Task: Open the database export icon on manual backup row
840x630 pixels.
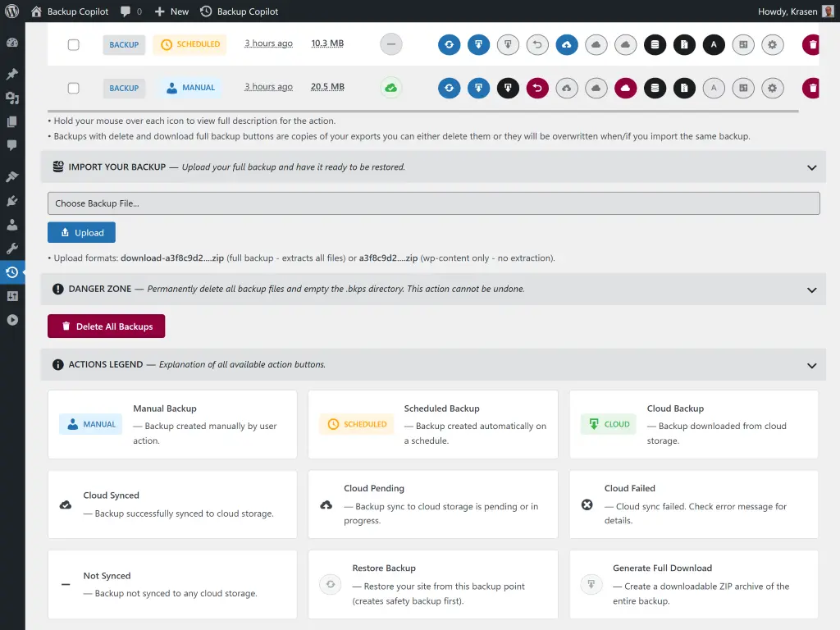Action: (x=655, y=88)
